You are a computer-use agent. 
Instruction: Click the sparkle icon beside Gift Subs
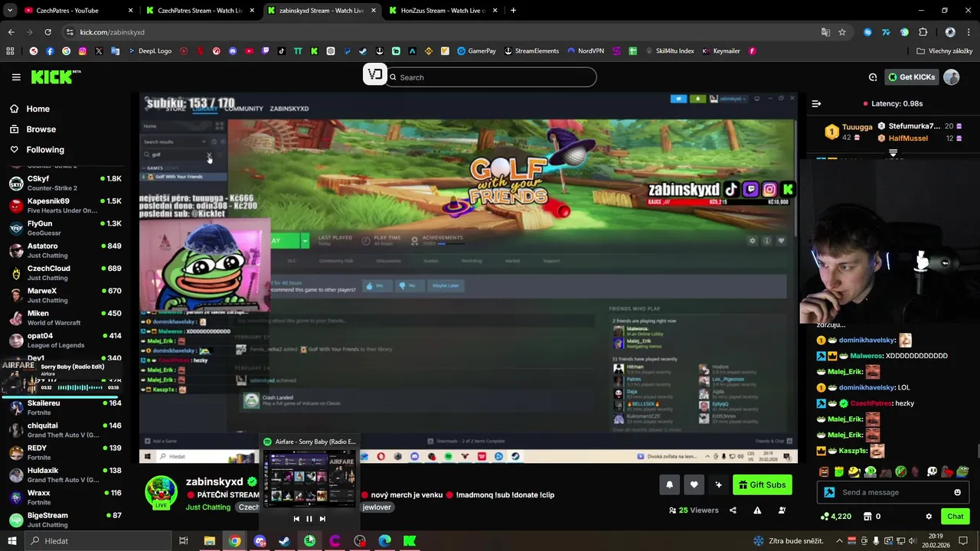[x=718, y=484]
